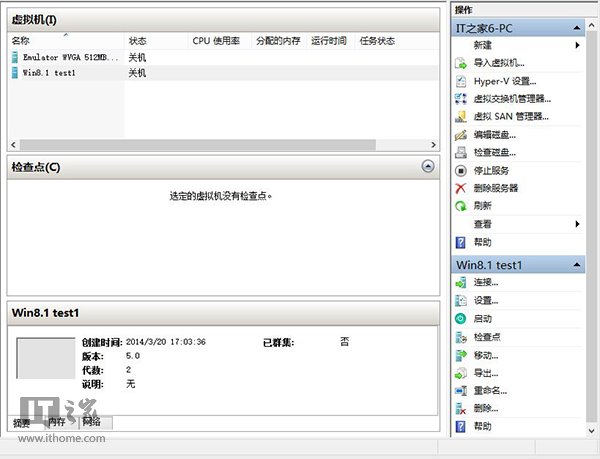
Task: Click the 连接... action link
Action: point(486,283)
